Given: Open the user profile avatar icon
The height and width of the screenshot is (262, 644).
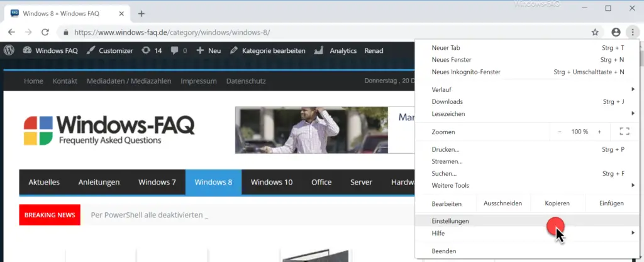Looking at the screenshot, I should pyautogui.click(x=616, y=32).
